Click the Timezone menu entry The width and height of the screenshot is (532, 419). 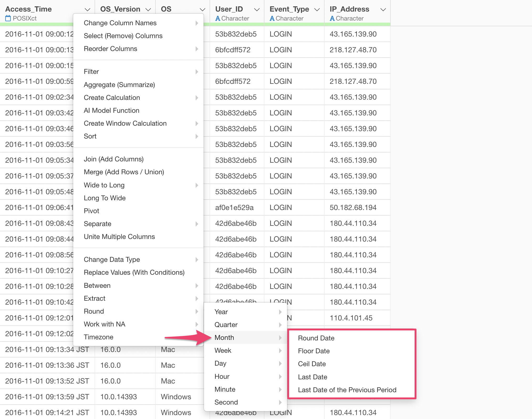[x=98, y=337]
